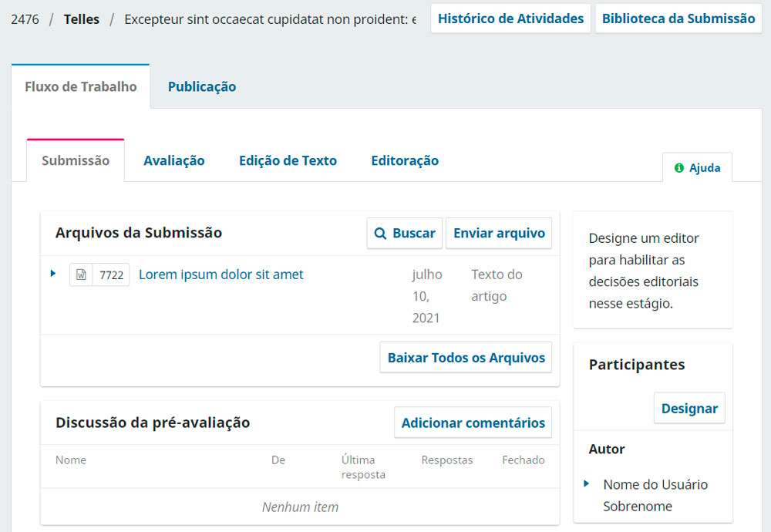Click the magnifier icon in Buscar

[380, 233]
